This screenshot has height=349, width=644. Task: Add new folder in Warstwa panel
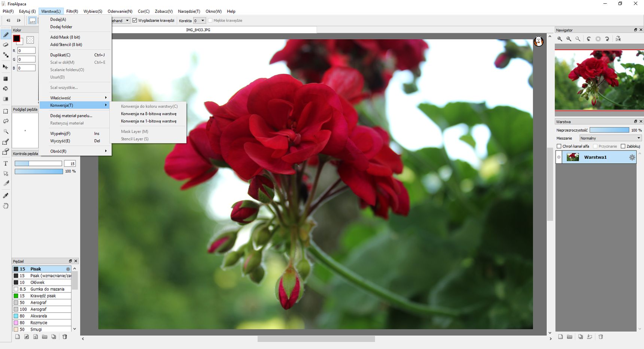[570, 337]
